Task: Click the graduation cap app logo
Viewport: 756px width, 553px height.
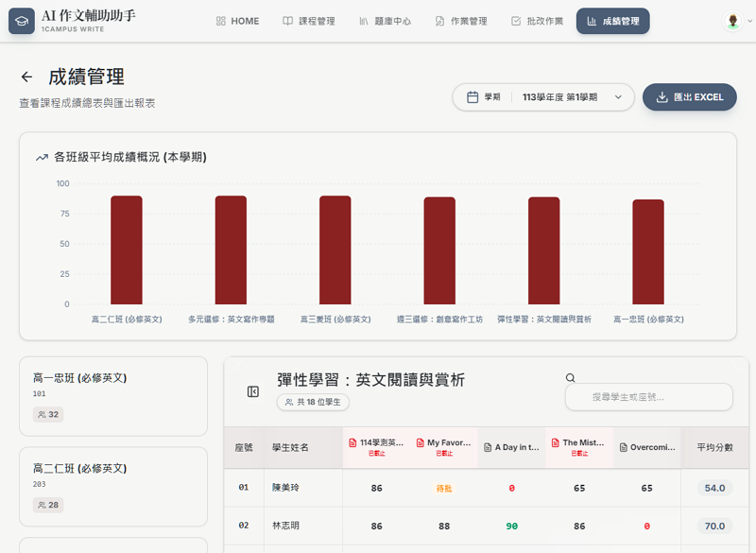Action: (x=21, y=21)
